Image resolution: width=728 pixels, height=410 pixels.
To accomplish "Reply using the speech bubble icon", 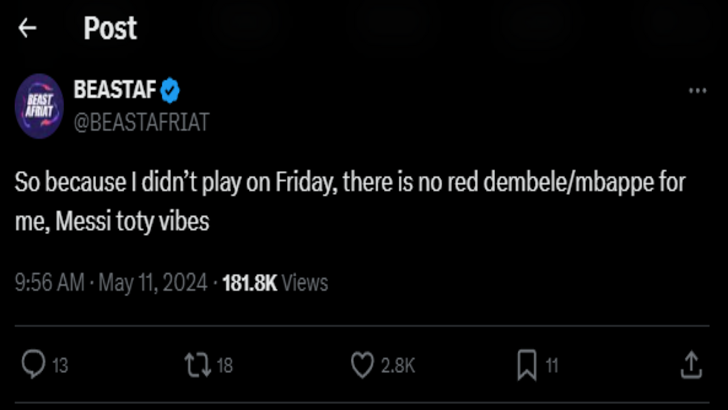I will [32, 365].
